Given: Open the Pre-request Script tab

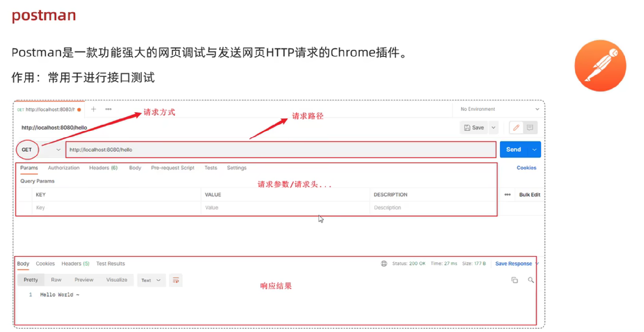Looking at the screenshot, I should (173, 168).
